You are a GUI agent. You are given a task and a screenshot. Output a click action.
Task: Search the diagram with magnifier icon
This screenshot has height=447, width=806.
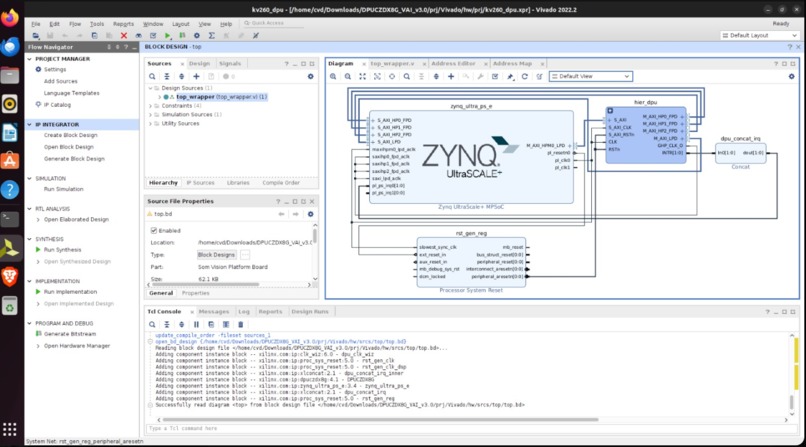(407, 77)
